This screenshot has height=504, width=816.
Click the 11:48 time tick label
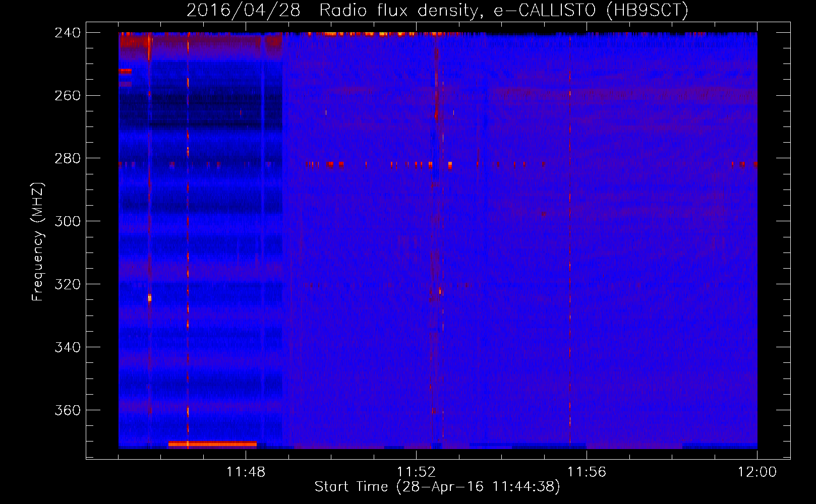tap(246, 472)
